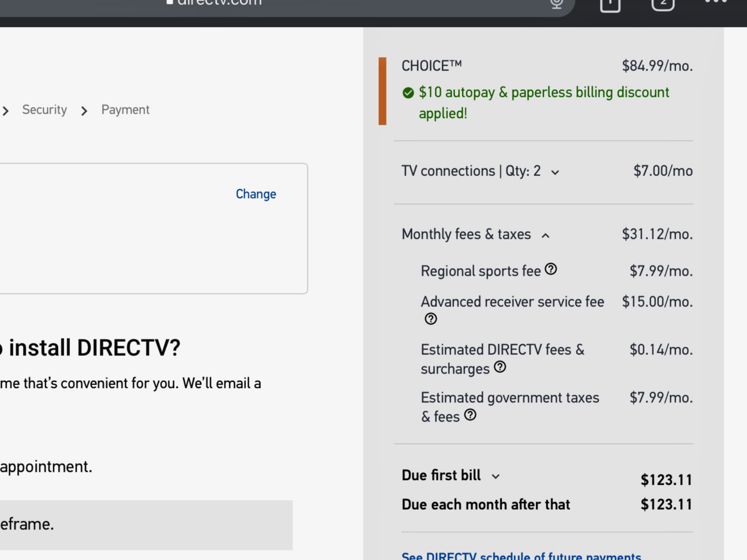
Task: Click help icon for Estimated government taxes
Action: pyautogui.click(x=470, y=415)
